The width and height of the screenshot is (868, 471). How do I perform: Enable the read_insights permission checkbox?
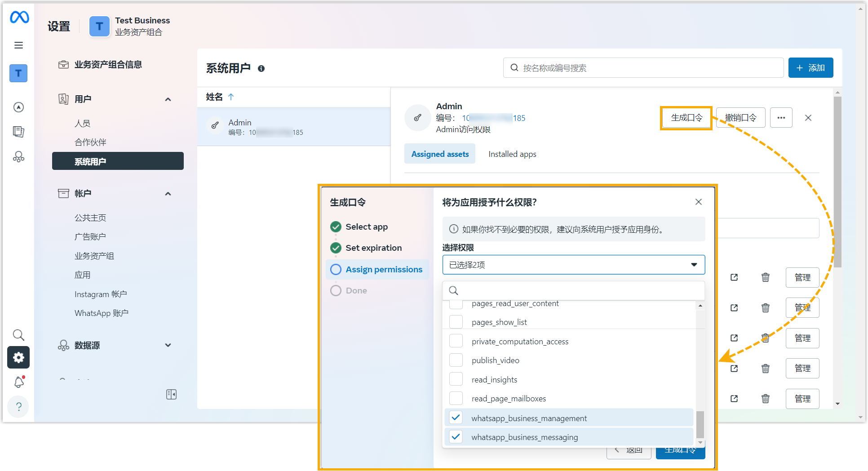point(456,379)
